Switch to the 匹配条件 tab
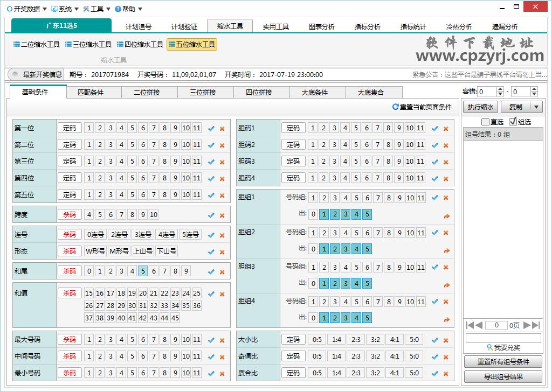 pos(93,92)
